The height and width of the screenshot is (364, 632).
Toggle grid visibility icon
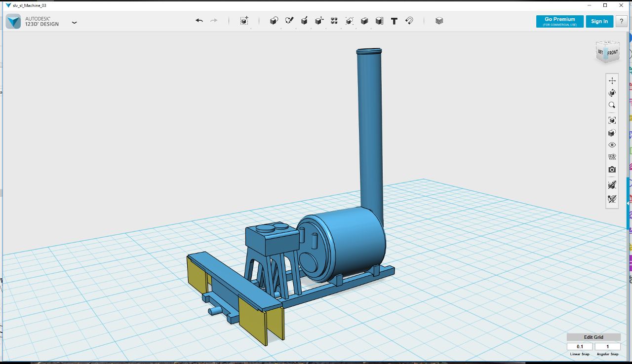(612, 157)
